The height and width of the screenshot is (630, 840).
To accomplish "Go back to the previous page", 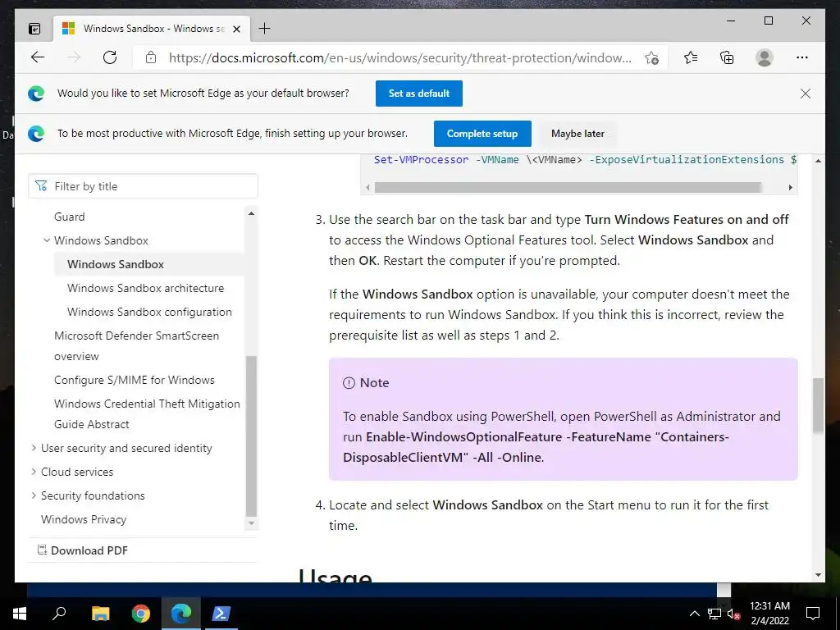I will tap(38, 58).
